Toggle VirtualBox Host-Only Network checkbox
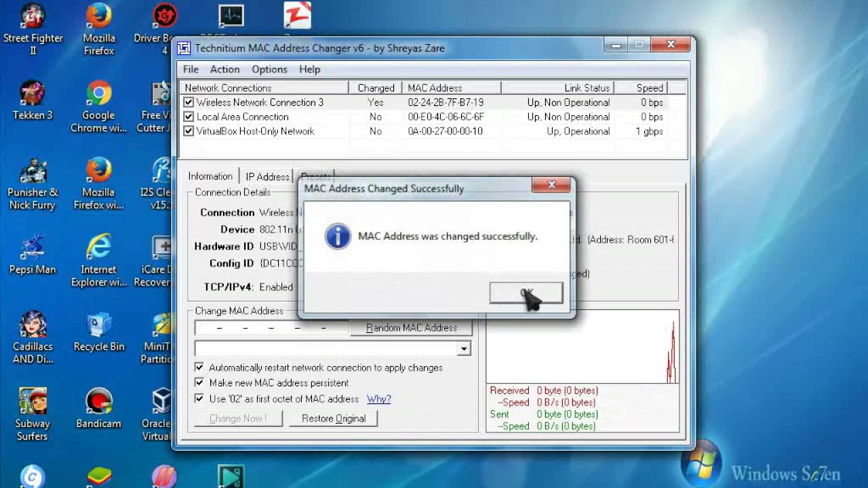 [189, 131]
